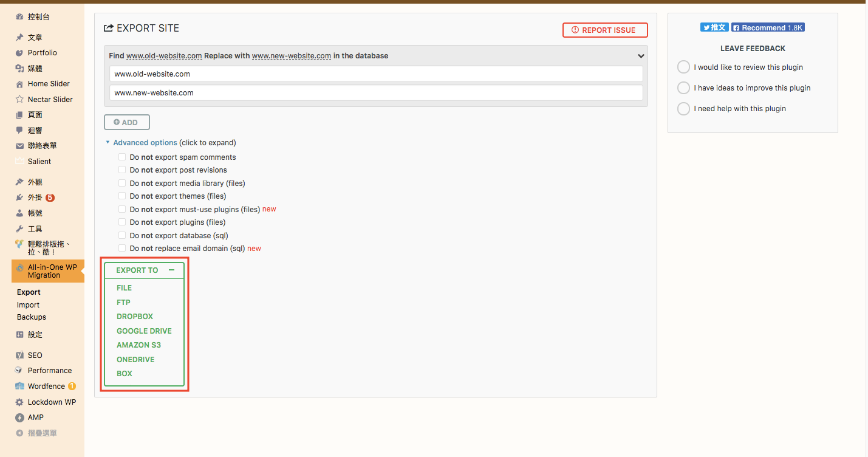Click the Wordfence notification badge
The height and width of the screenshot is (457, 868).
pyautogui.click(x=72, y=387)
